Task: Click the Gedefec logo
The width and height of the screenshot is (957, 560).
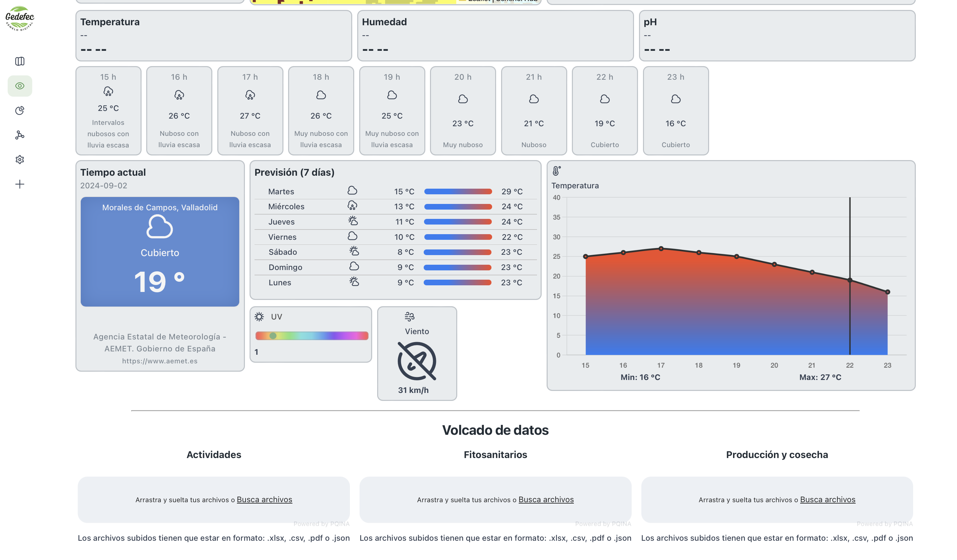Action: (x=20, y=18)
